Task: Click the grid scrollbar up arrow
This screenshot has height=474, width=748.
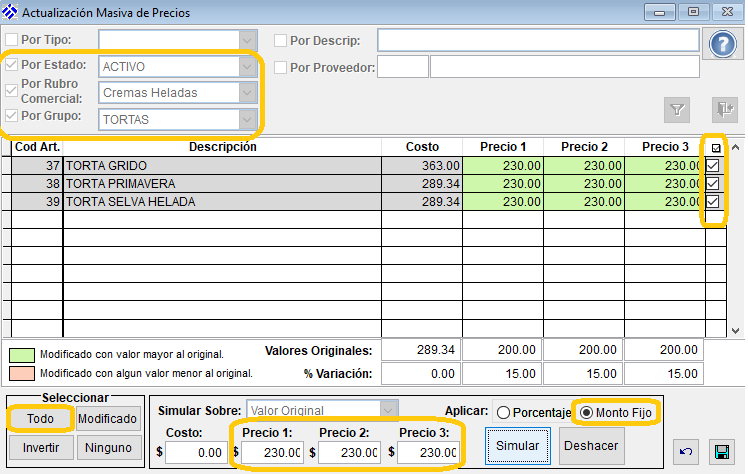Action: click(736, 148)
